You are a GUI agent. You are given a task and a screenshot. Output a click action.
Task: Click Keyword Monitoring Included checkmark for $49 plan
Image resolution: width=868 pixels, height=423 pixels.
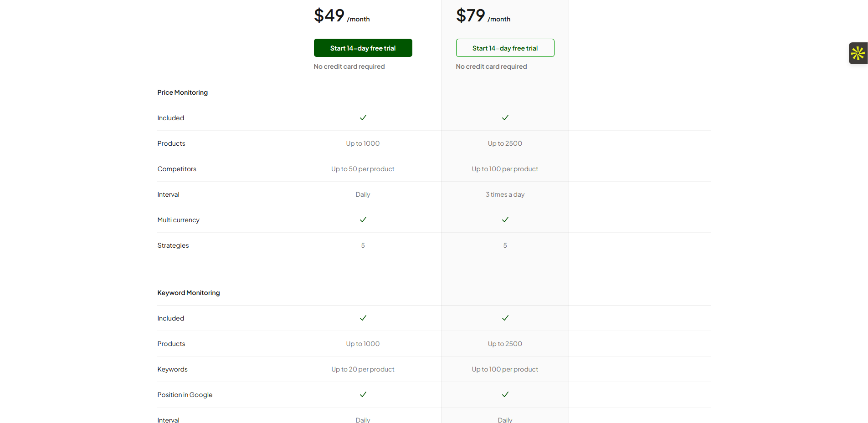tap(363, 318)
